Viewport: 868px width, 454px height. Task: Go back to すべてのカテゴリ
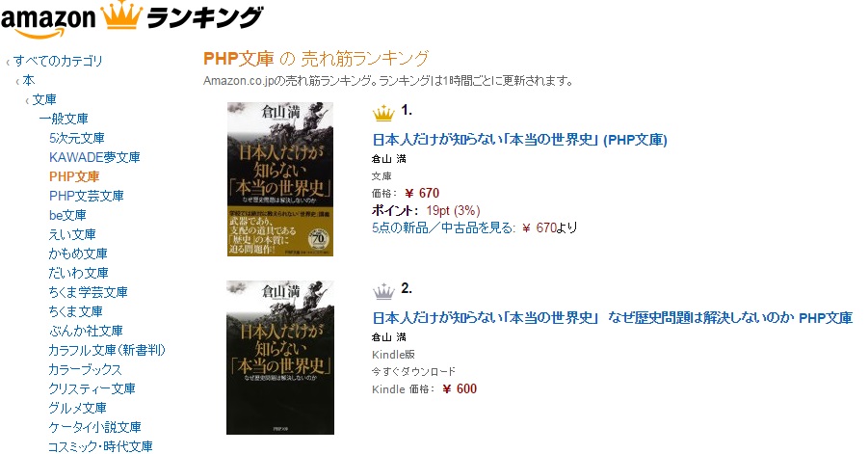[x=58, y=61]
